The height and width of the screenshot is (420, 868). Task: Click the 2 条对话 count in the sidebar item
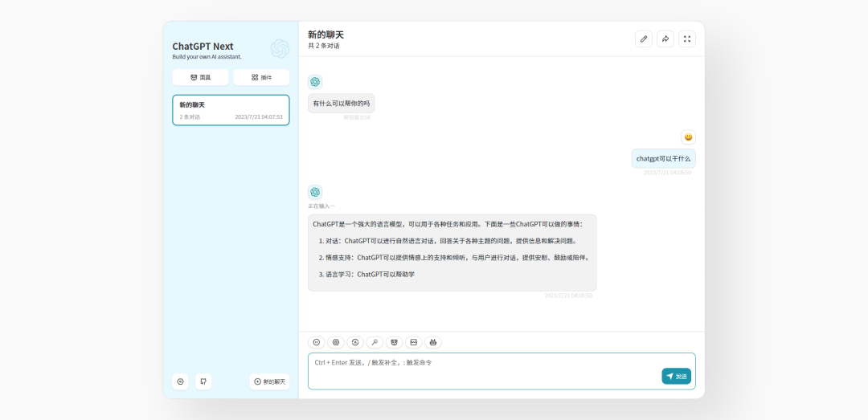(190, 117)
